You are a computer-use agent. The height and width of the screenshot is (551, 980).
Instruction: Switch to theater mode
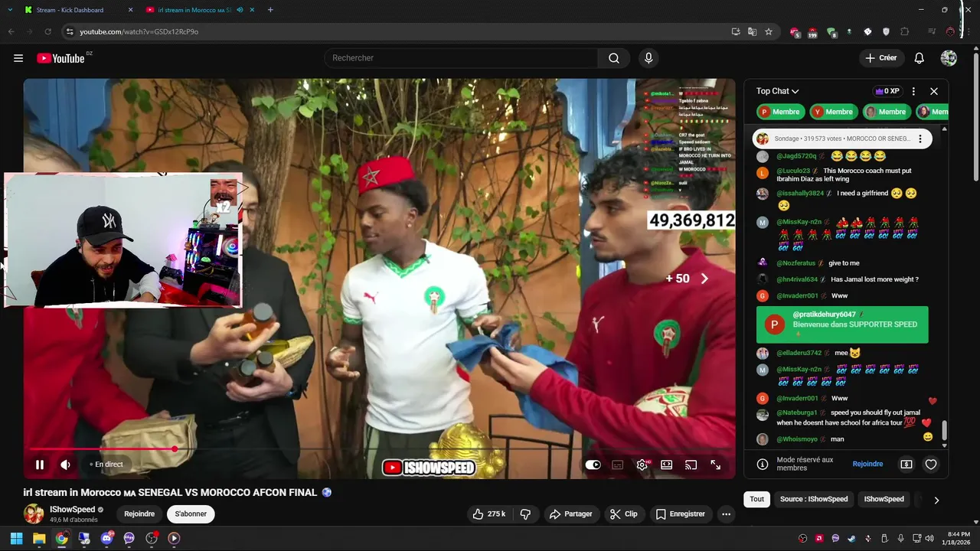coord(667,465)
